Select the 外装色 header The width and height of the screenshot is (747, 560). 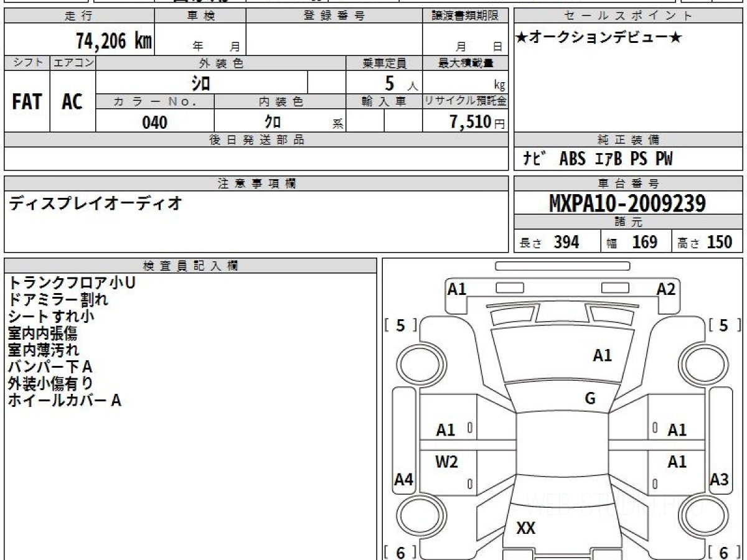tap(221, 63)
